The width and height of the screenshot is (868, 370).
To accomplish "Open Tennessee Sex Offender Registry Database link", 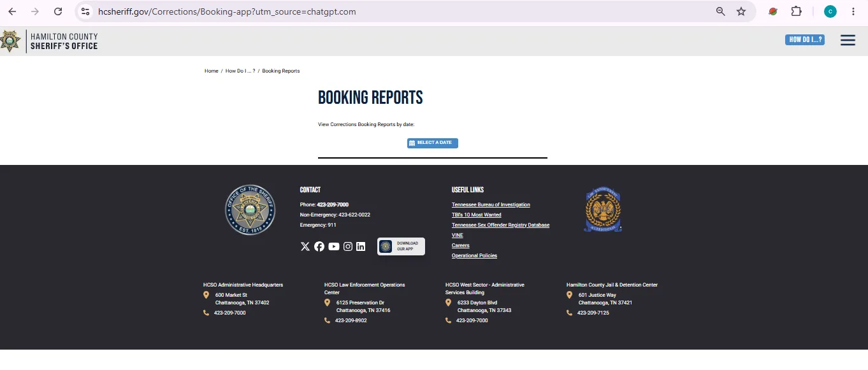I will click(500, 225).
